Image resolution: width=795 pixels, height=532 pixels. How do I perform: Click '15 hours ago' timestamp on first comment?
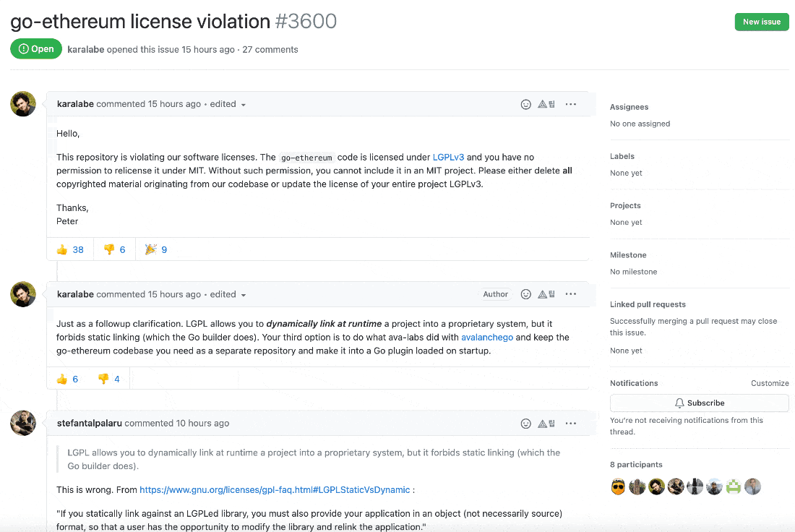click(174, 104)
